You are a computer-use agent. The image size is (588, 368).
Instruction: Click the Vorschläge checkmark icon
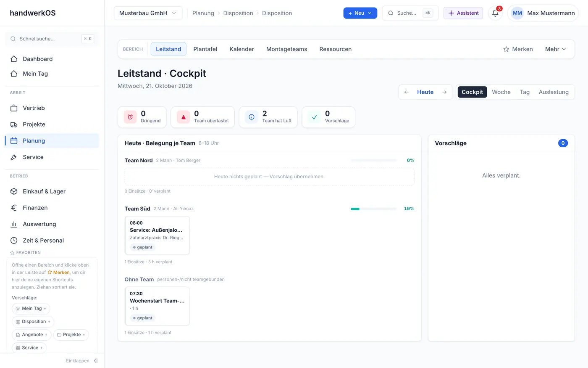coord(314,117)
